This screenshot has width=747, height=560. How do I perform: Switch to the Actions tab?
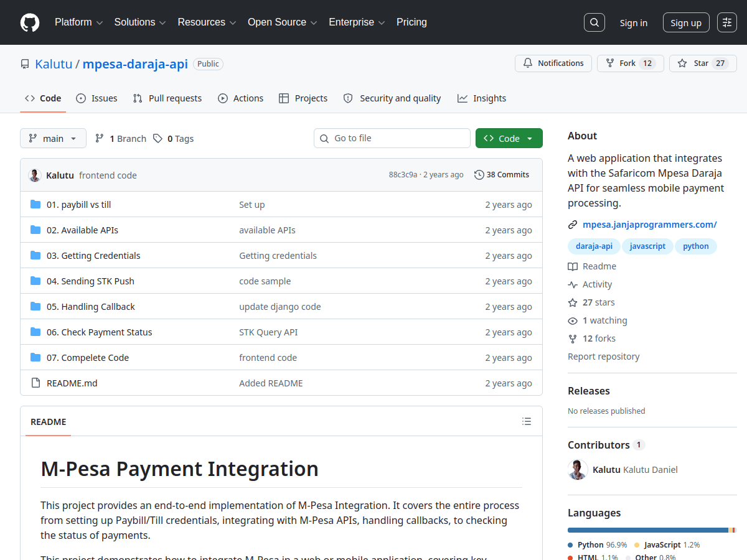pyautogui.click(x=240, y=98)
